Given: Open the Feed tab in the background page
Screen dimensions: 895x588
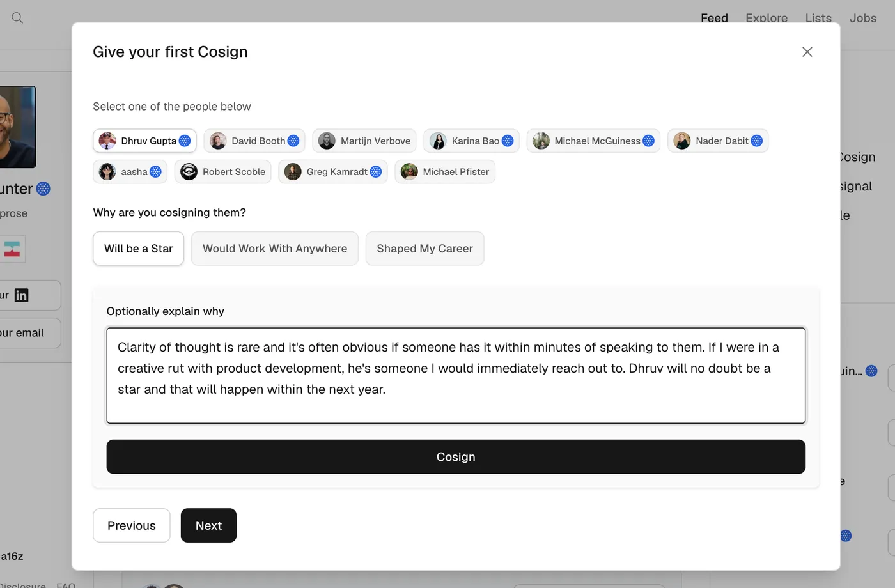Looking at the screenshot, I should [x=714, y=18].
